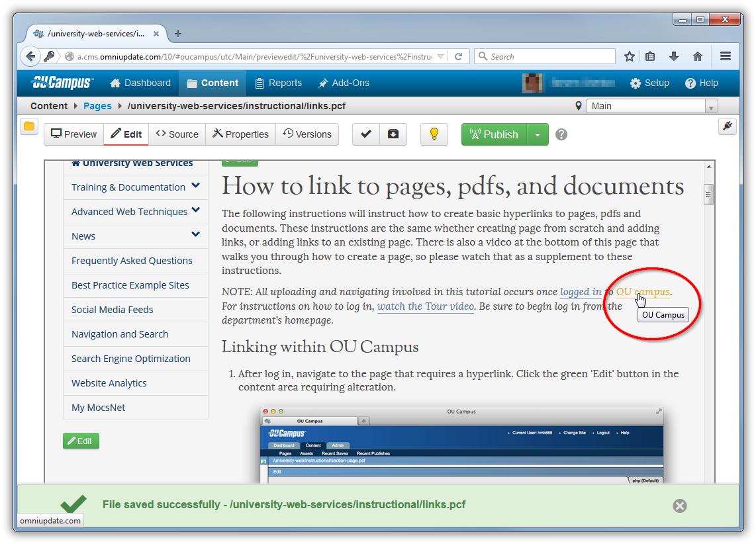Viewport: 756px width, 544px height.
Task: Click the 'Linking within OU Campus' heading
Action: [x=320, y=347]
